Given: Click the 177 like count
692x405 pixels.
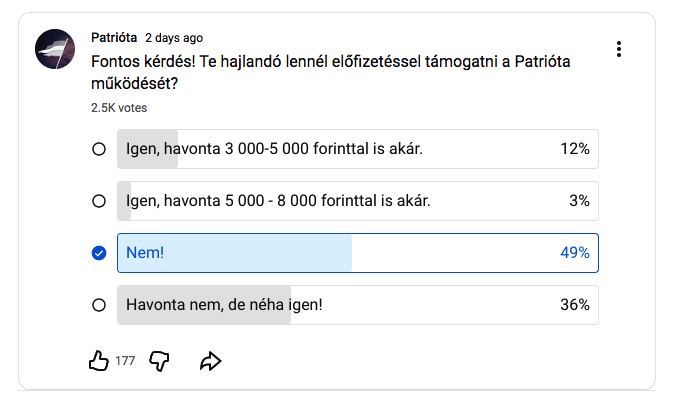Looking at the screenshot, I should pyautogui.click(x=125, y=362).
